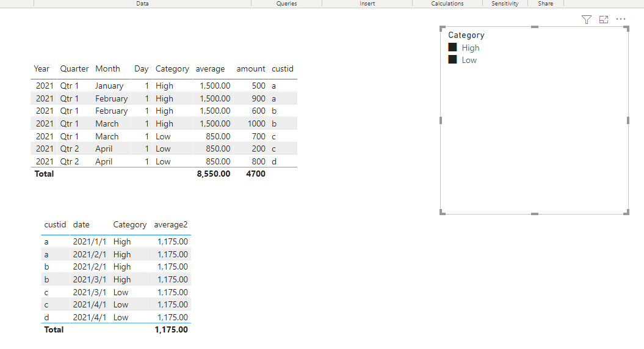Select amount value 800
644x349 pixels.
click(x=258, y=161)
